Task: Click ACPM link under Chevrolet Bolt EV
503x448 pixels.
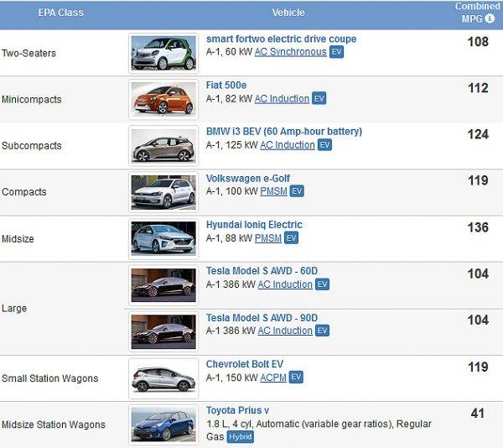Action: pyautogui.click(x=273, y=378)
